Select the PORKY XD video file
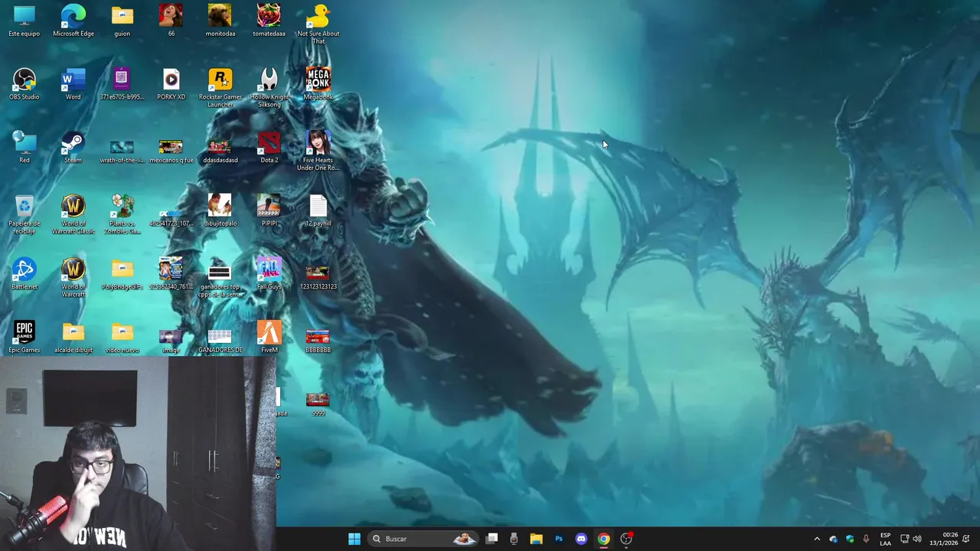 (x=171, y=84)
